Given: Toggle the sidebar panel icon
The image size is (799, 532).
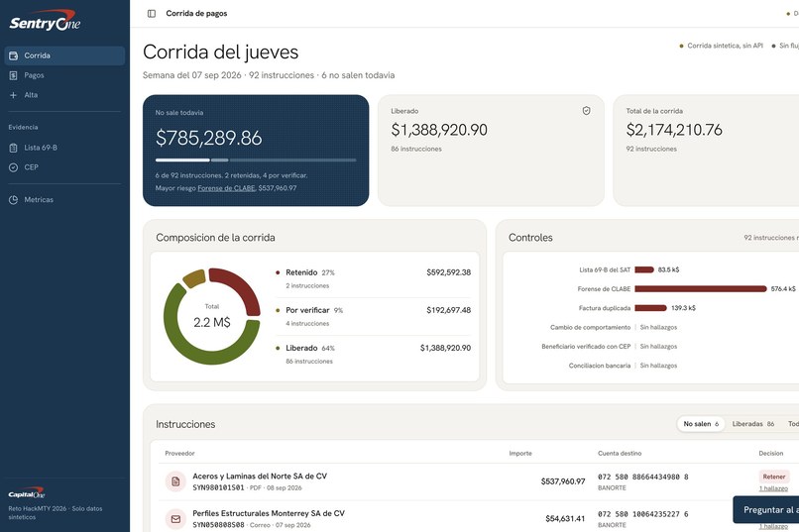Looking at the screenshot, I should pyautogui.click(x=152, y=14).
